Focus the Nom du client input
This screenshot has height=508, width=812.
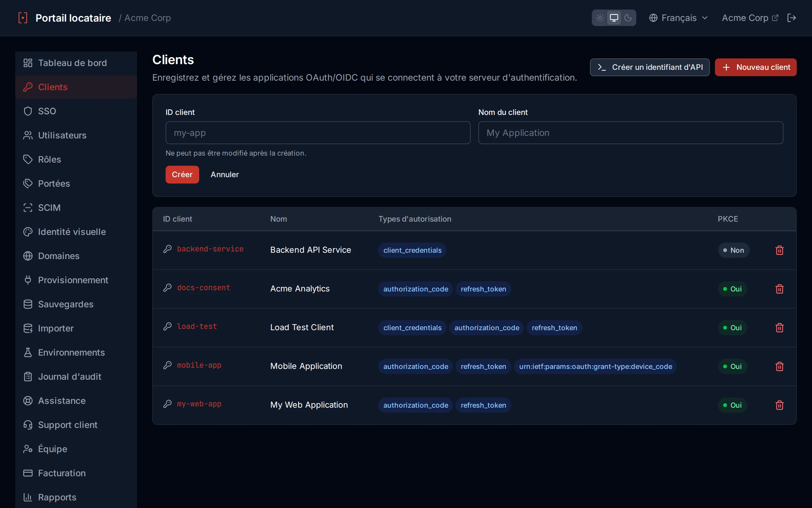pos(631,133)
